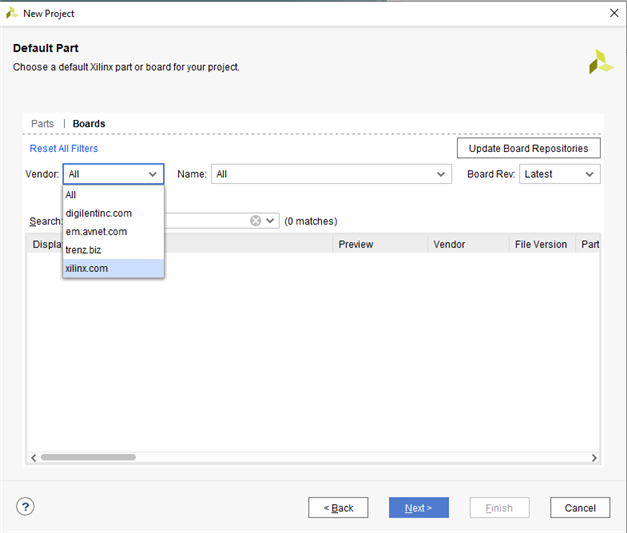Click the help question mark icon
This screenshot has width=627, height=533.
(25, 507)
